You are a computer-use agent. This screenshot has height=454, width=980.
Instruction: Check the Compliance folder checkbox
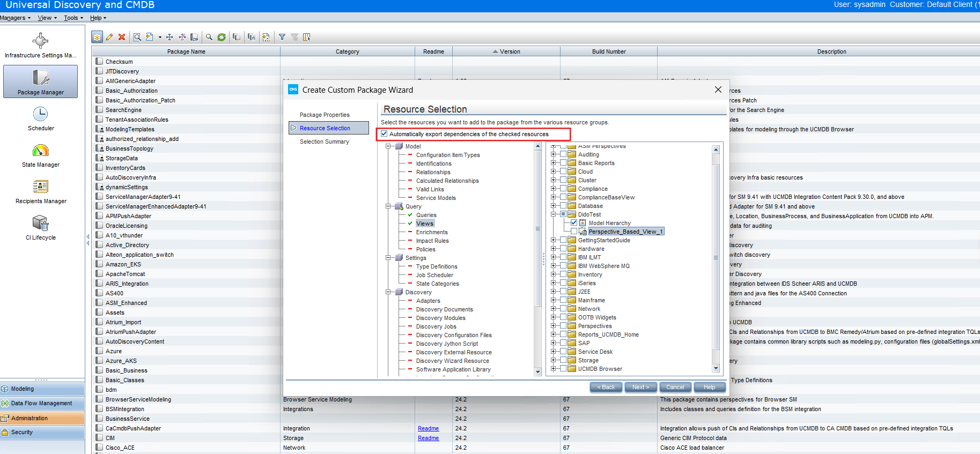(563, 189)
